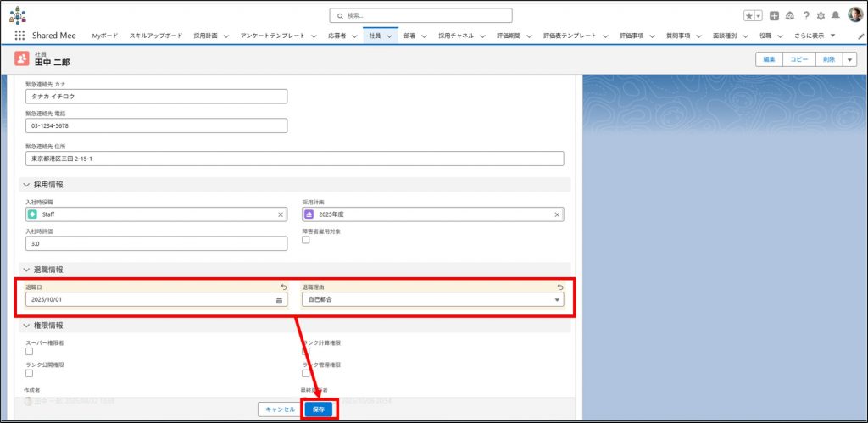
Task: Open the Setup gear icon
Action: click(820, 15)
